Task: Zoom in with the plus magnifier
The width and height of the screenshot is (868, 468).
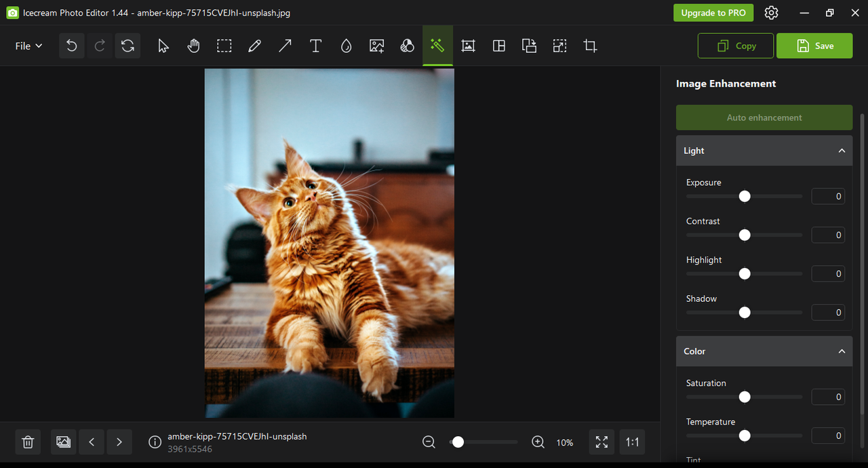Action: 538,442
